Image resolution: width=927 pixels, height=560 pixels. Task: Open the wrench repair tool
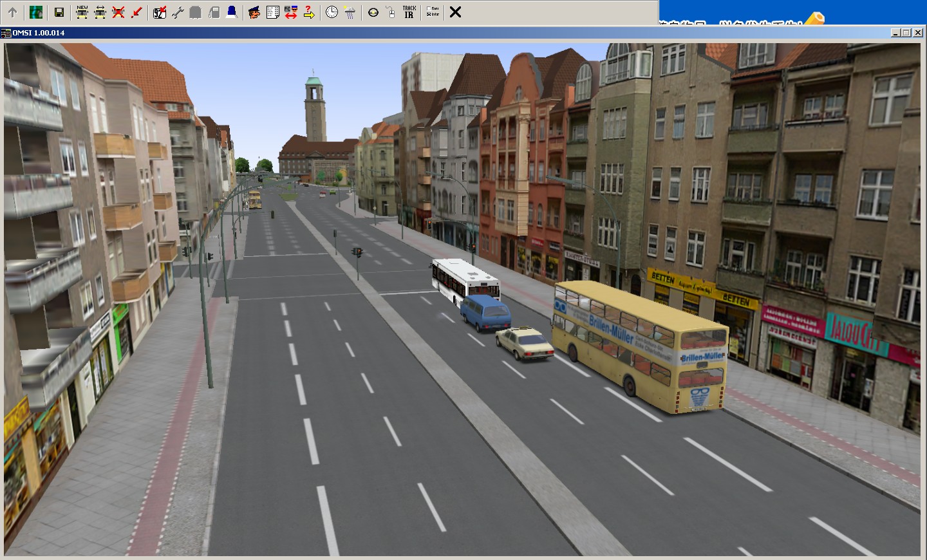178,12
